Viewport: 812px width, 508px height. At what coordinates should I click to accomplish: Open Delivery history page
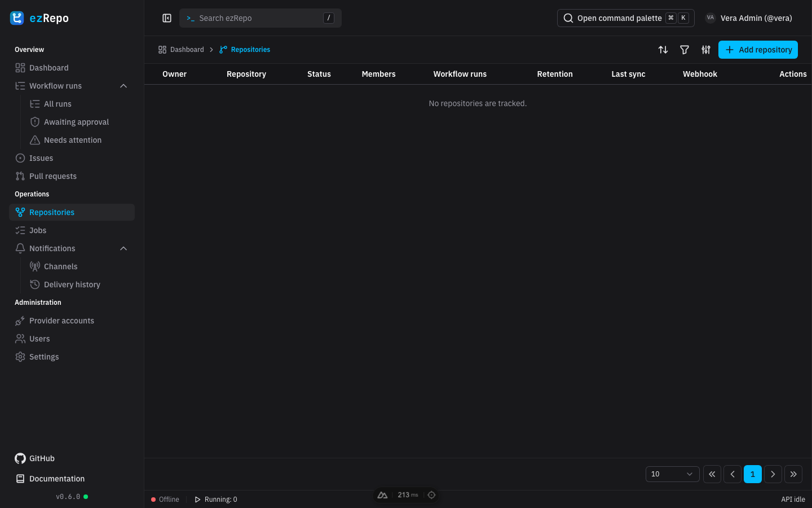79,284
